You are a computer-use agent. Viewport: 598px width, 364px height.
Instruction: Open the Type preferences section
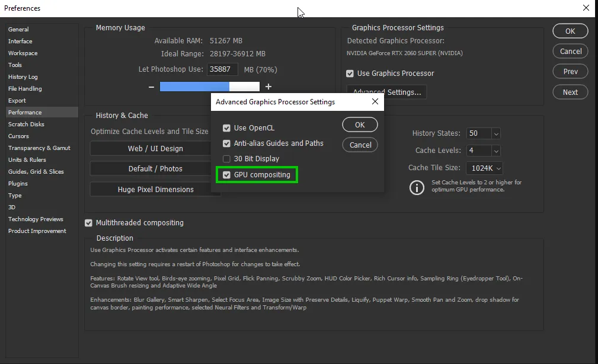coord(15,195)
